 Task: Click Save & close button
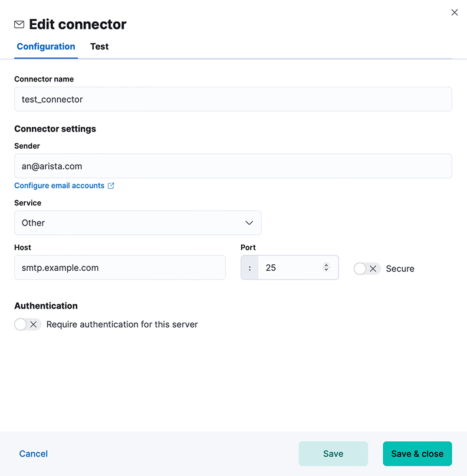417,454
